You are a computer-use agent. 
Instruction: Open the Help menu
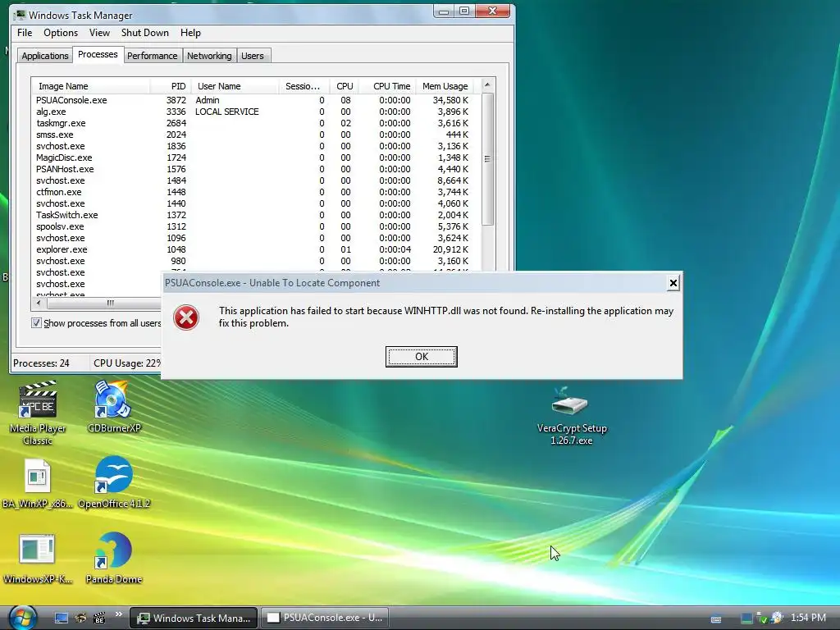[190, 33]
